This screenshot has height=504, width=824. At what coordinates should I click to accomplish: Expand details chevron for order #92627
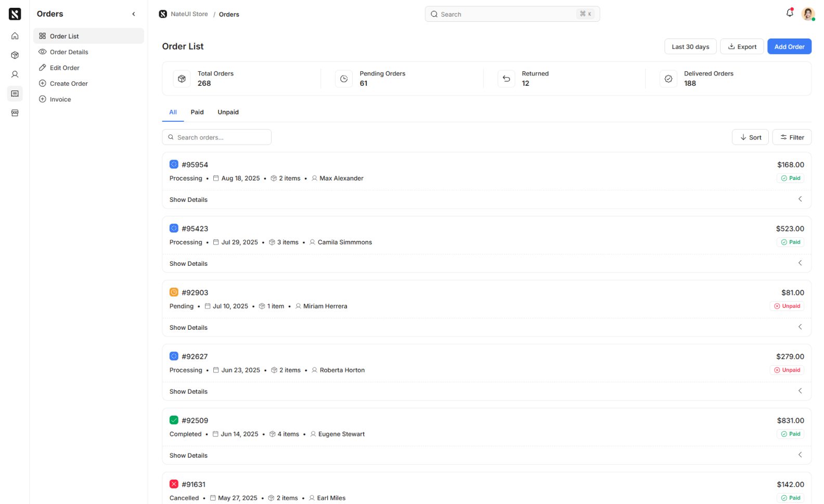pos(800,391)
